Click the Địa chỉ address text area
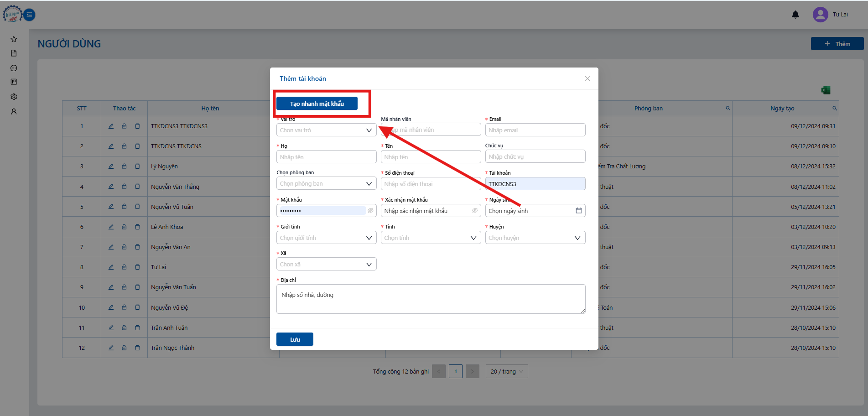868x416 pixels. pos(431,299)
